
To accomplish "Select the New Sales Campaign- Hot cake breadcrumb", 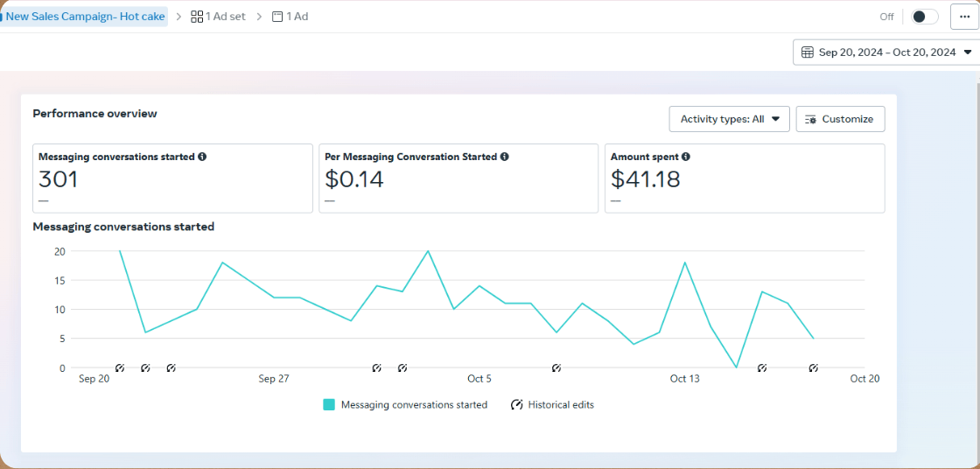I will [x=85, y=17].
